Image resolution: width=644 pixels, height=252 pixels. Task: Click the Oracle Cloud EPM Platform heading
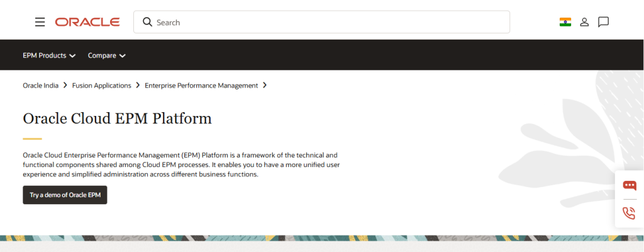[117, 118]
